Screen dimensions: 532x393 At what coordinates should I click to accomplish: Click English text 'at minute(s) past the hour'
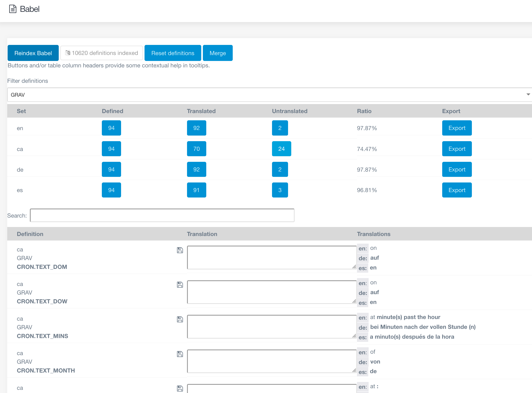tap(405, 317)
